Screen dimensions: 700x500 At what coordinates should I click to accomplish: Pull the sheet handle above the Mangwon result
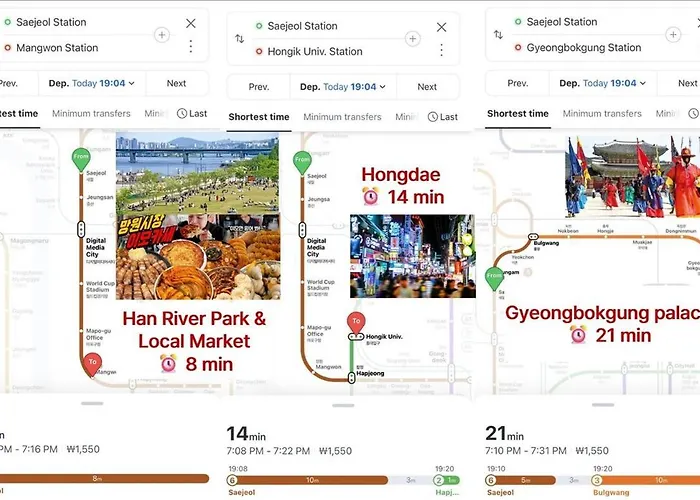click(x=92, y=403)
